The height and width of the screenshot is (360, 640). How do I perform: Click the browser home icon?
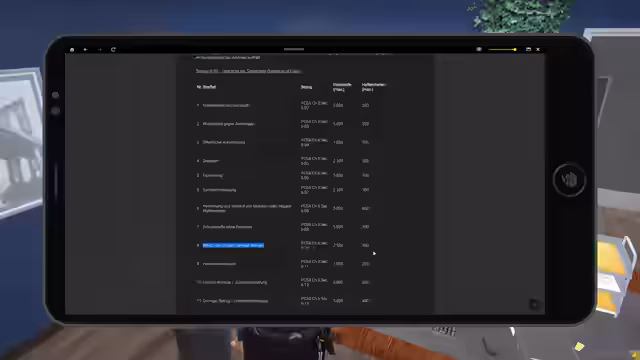point(72,50)
